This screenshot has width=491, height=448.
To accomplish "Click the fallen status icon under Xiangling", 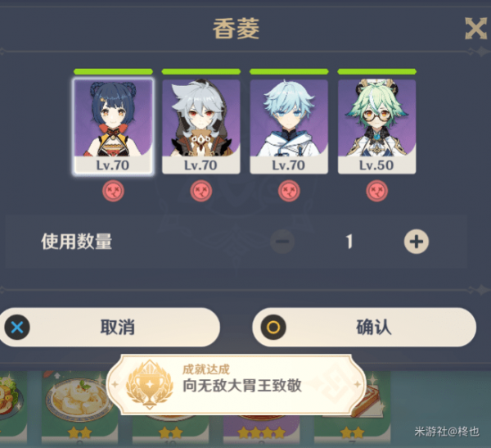I will 113,191.
